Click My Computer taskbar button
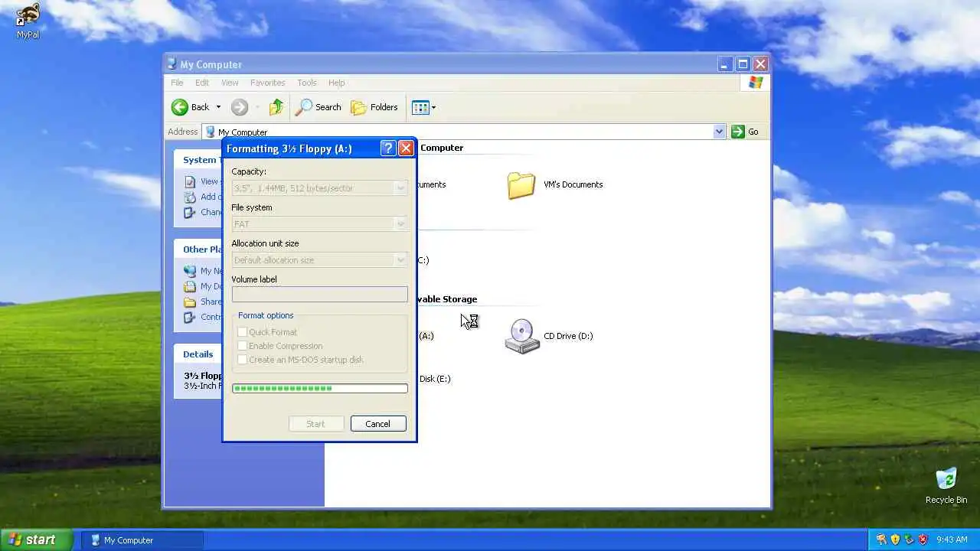980x551 pixels. tap(142, 540)
